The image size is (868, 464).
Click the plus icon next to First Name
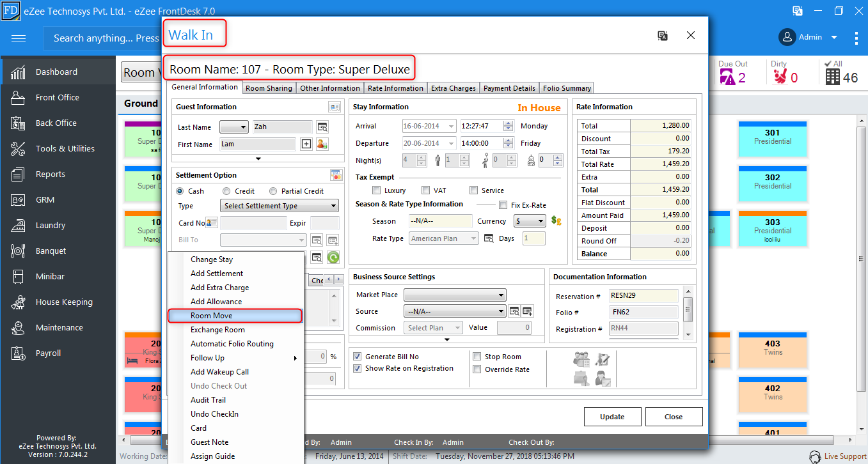point(306,144)
